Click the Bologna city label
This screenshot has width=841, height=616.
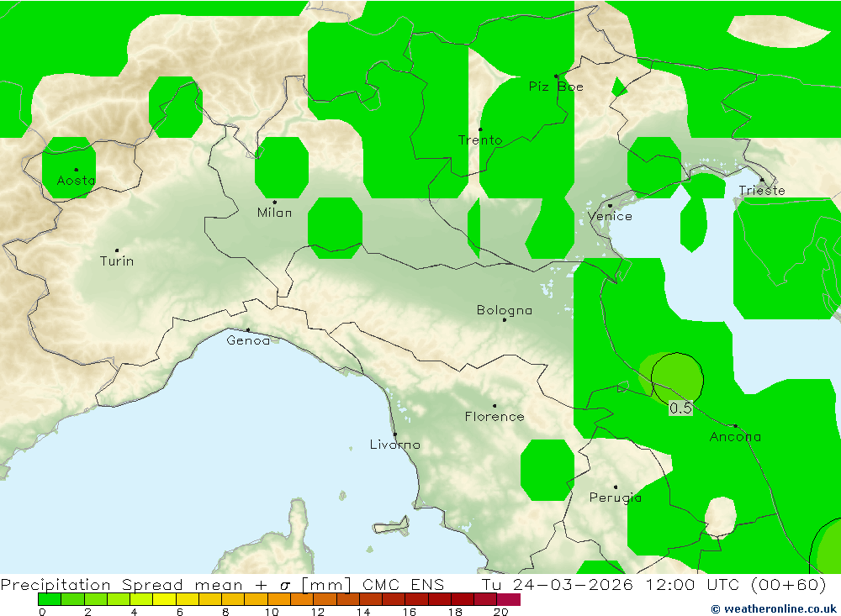pyautogui.click(x=504, y=310)
